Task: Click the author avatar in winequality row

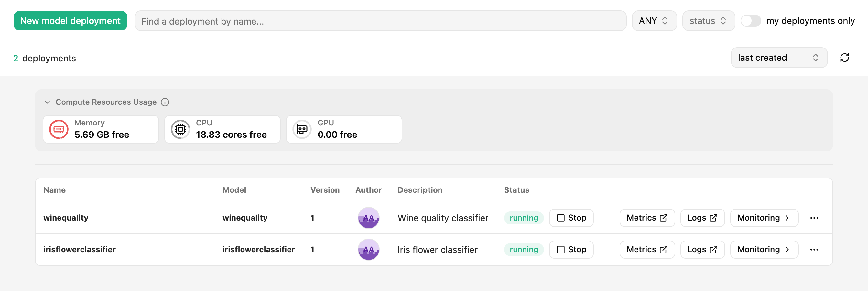Action: coord(368,218)
